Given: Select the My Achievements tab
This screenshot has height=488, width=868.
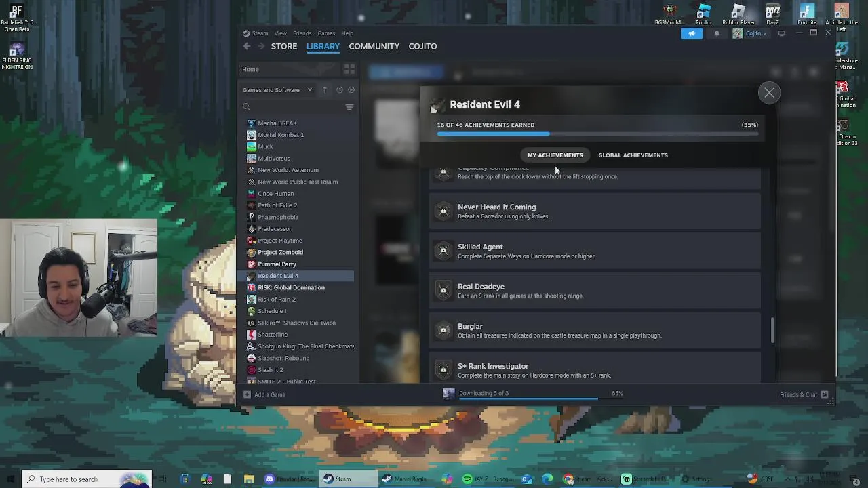Looking at the screenshot, I should coord(555,155).
